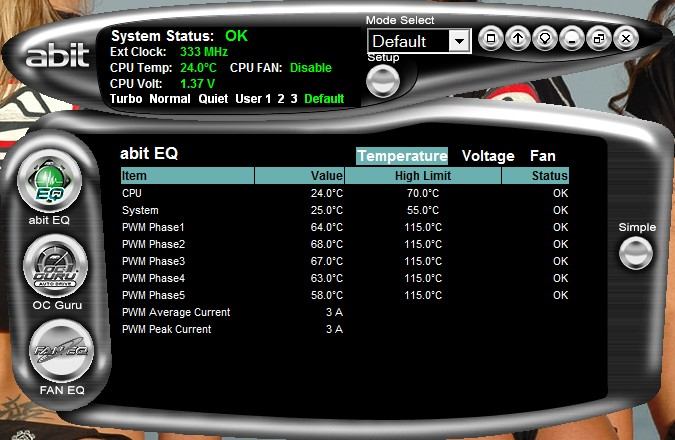Click the lightbulb round icon

click(545, 39)
